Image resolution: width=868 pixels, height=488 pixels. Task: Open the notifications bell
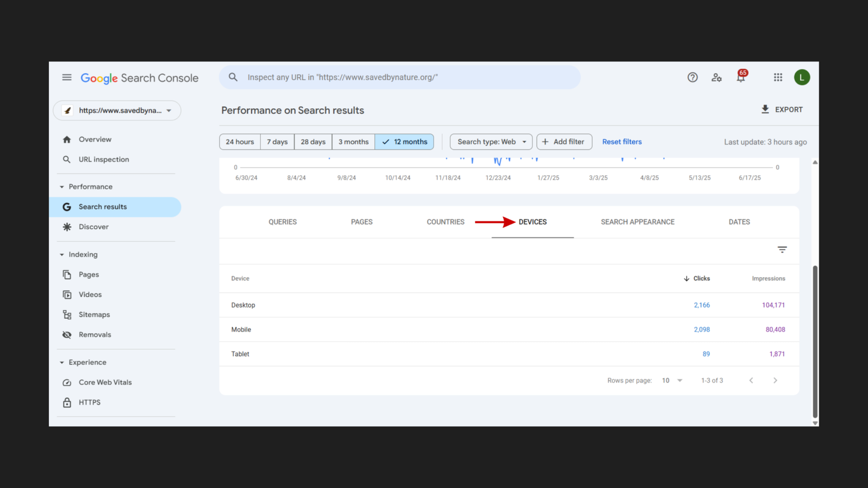(x=741, y=78)
